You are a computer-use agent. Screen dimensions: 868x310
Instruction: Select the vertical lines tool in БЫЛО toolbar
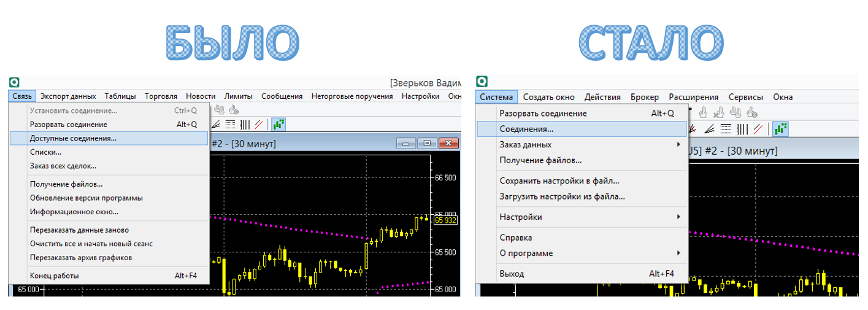[245, 125]
